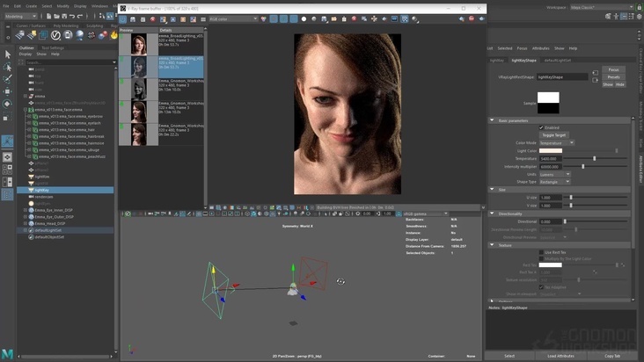Click the teapot render icon at V-Ray toolbar right end
Viewport: 644px width, 362px height.
click(481, 18)
